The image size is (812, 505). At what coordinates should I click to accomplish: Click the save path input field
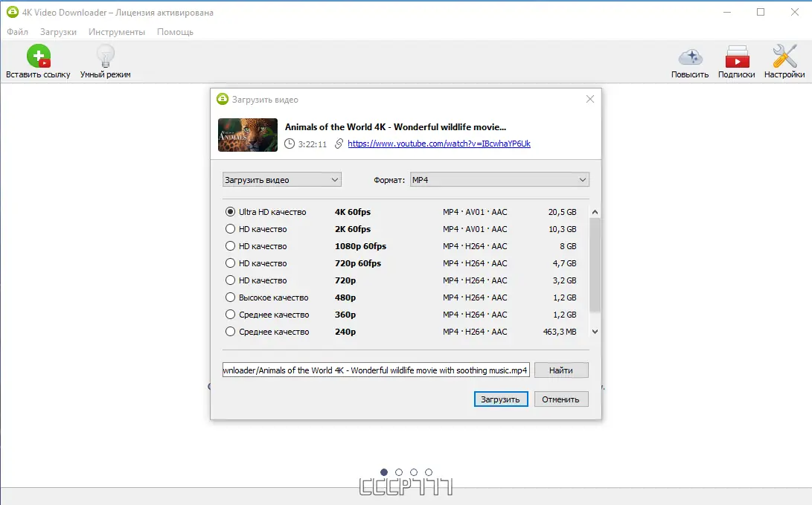(x=376, y=370)
